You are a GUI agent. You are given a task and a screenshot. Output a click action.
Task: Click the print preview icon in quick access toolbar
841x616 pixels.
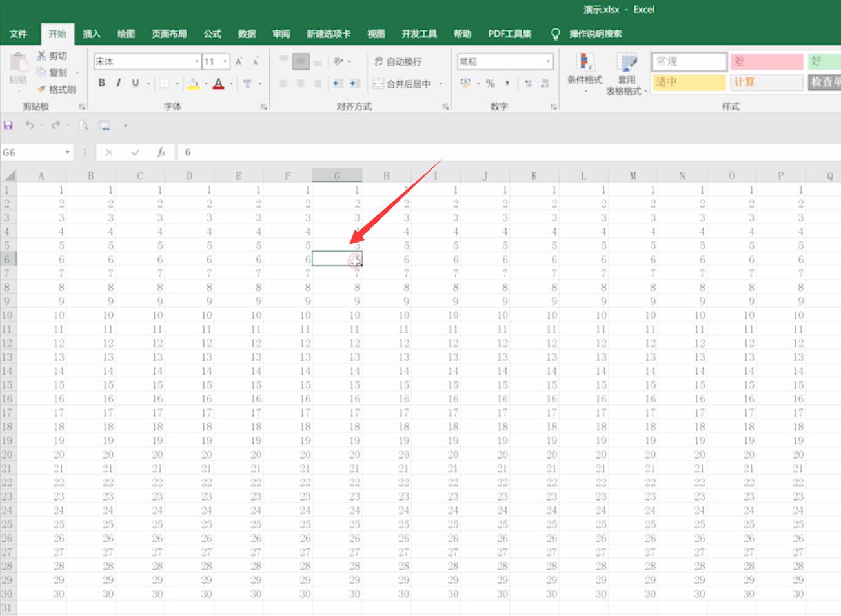point(83,125)
